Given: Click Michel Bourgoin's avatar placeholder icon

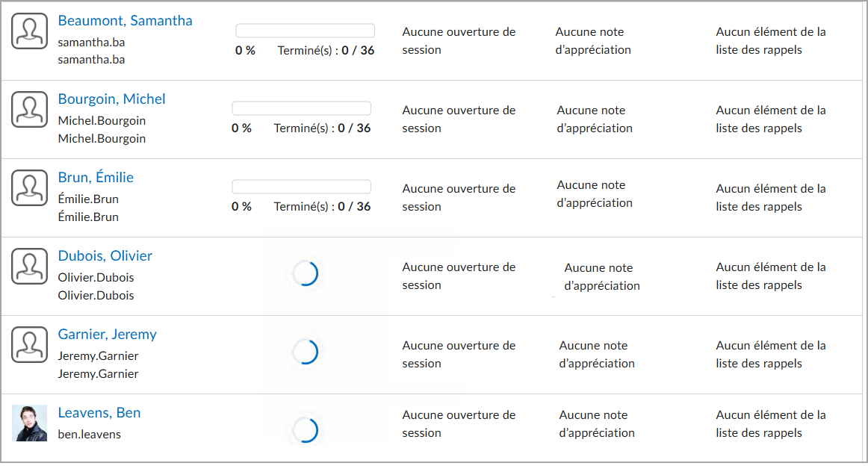Looking at the screenshot, I should pyautogui.click(x=29, y=109).
